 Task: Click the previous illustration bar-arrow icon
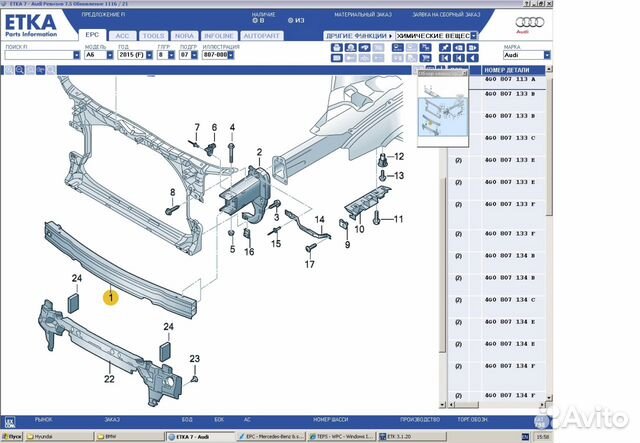click(459, 58)
